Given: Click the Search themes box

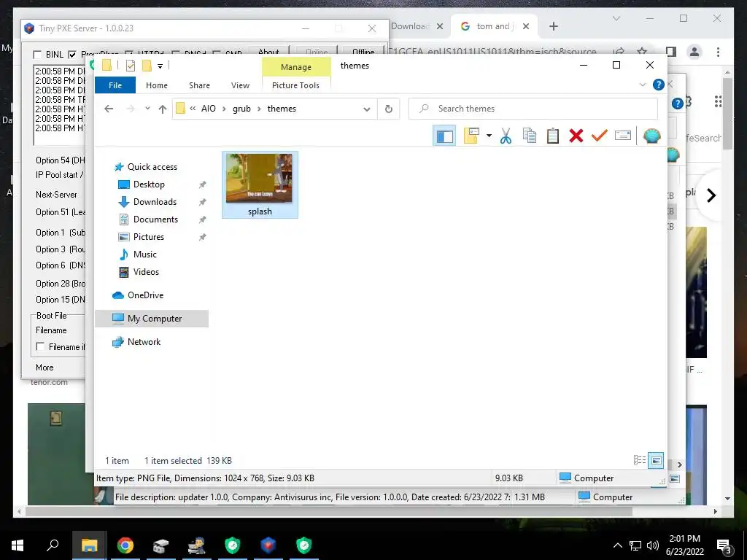Looking at the screenshot, I should [533, 109].
